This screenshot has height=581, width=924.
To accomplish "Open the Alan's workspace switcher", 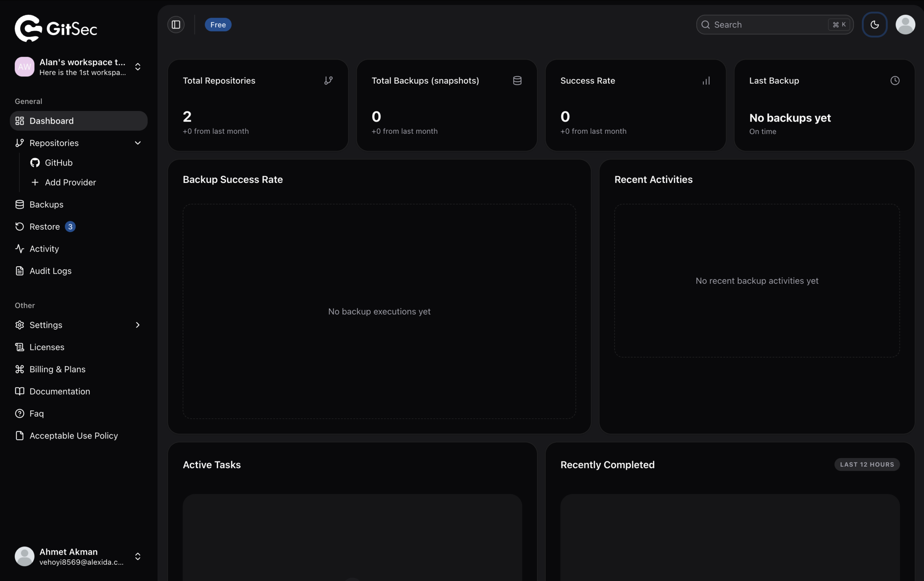I will [x=79, y=67].
